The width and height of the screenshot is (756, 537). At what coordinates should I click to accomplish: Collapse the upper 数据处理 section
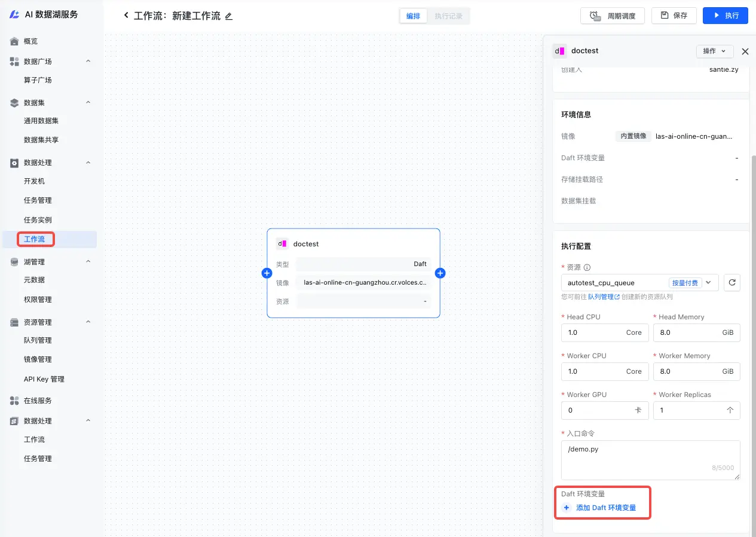(x=88, y=163)
